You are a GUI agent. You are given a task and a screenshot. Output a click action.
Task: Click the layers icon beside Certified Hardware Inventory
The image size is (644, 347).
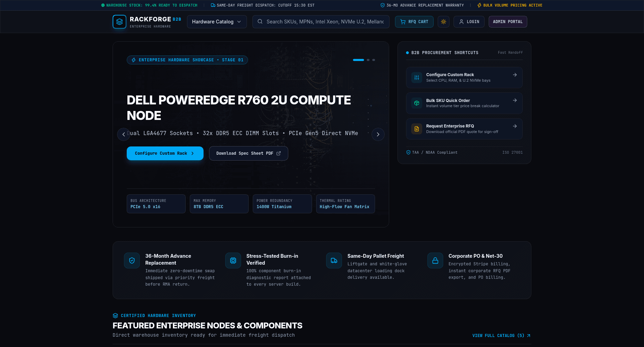click(115, 316)
